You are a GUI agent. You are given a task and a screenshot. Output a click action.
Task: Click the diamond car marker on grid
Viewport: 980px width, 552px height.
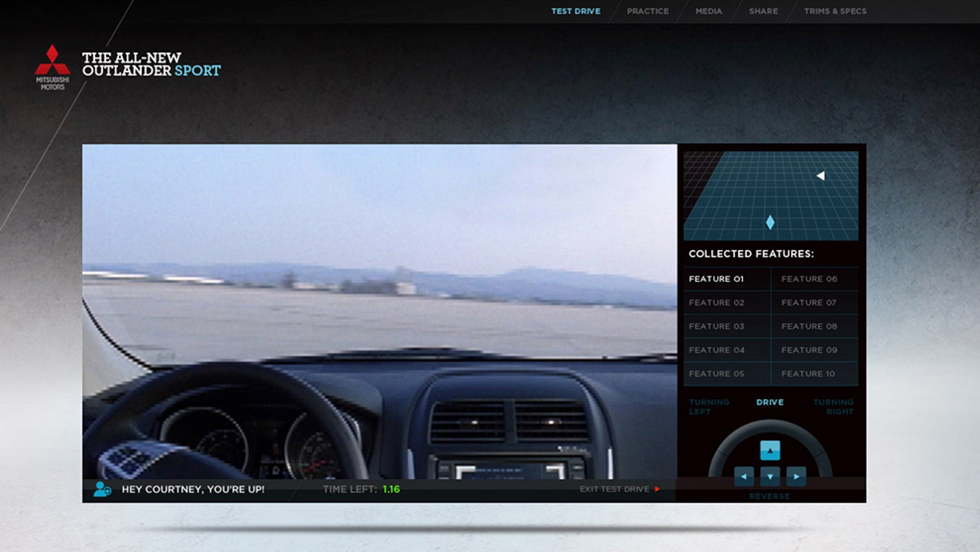[x=770, y=222]
